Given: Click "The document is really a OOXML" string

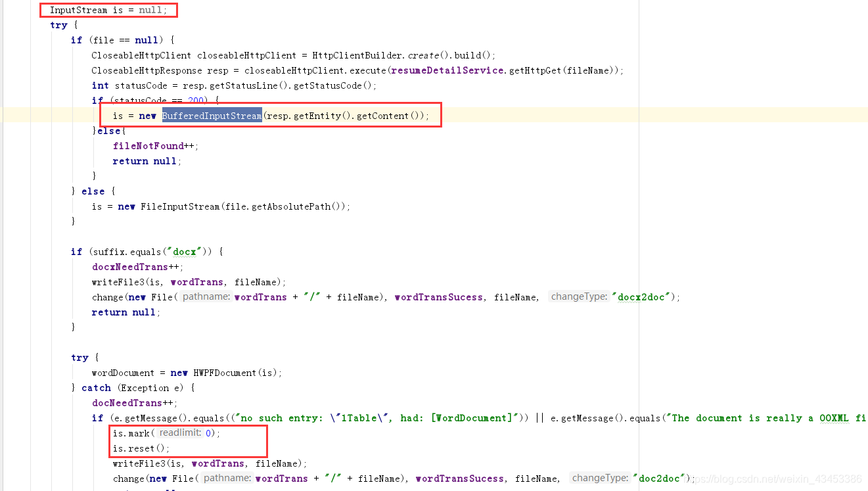Looking at the screenshot, I should pos(765,418).
